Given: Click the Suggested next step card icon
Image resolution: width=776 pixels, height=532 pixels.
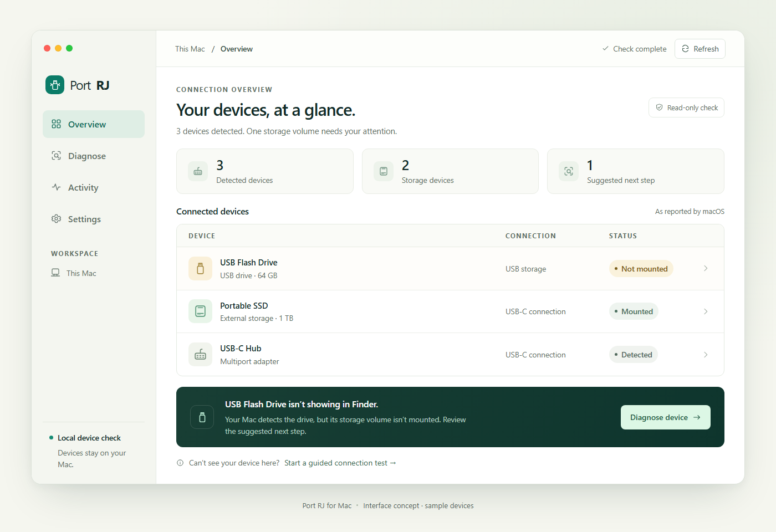Looking at the screenshot, I should 569,171.
